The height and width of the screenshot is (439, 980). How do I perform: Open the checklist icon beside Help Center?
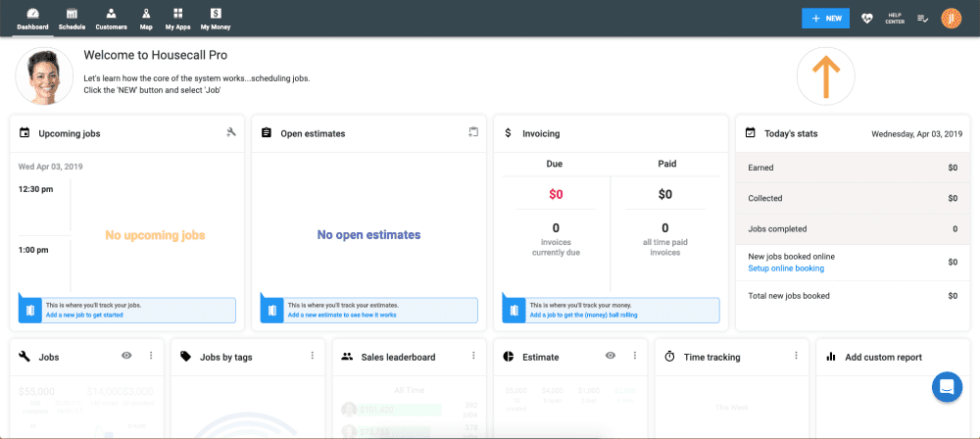pyautogui.click(x=922, y=19)
